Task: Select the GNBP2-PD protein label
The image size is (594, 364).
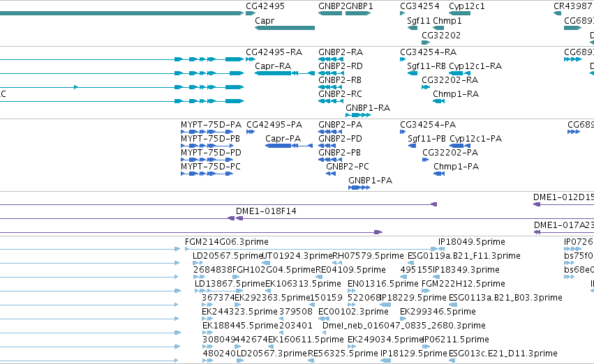Action: tap(340, 139)
